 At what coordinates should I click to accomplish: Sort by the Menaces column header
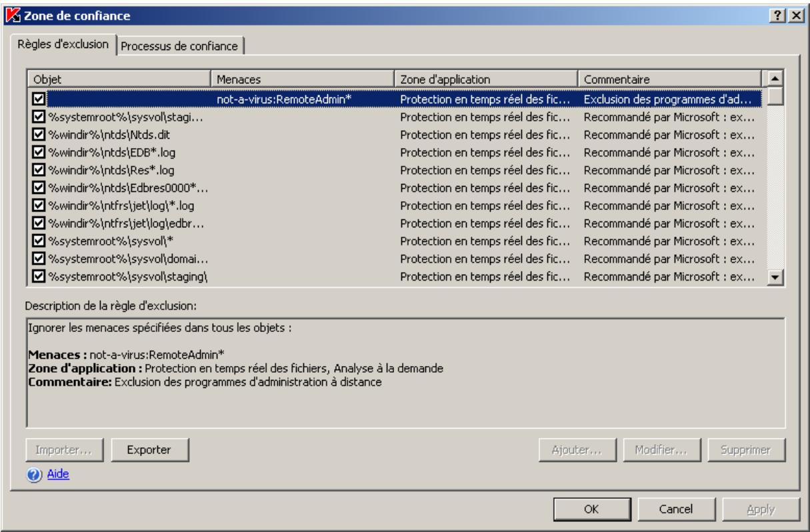303,80
